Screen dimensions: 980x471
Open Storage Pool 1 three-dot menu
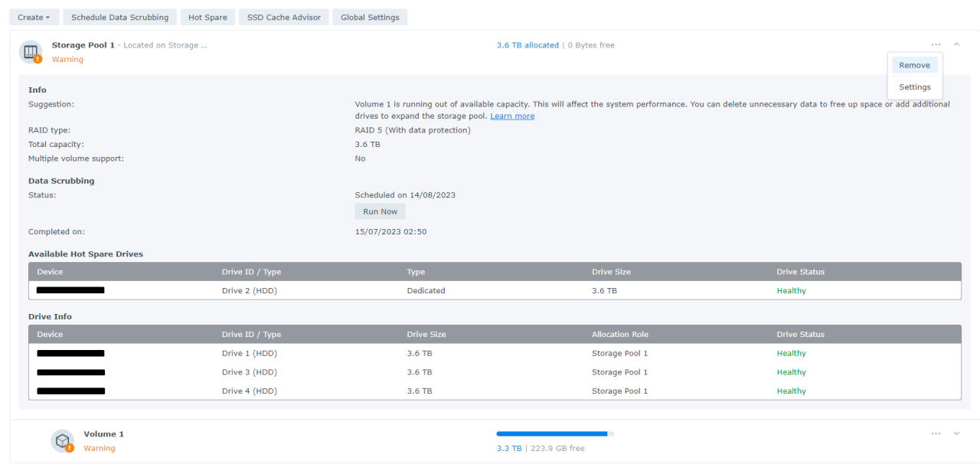tap(936, 45)
